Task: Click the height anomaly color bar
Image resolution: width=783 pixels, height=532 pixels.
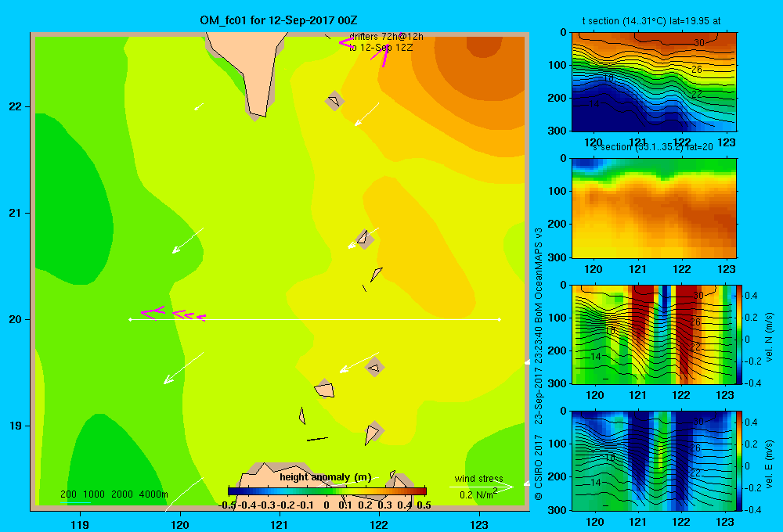Action: [327, 491]
